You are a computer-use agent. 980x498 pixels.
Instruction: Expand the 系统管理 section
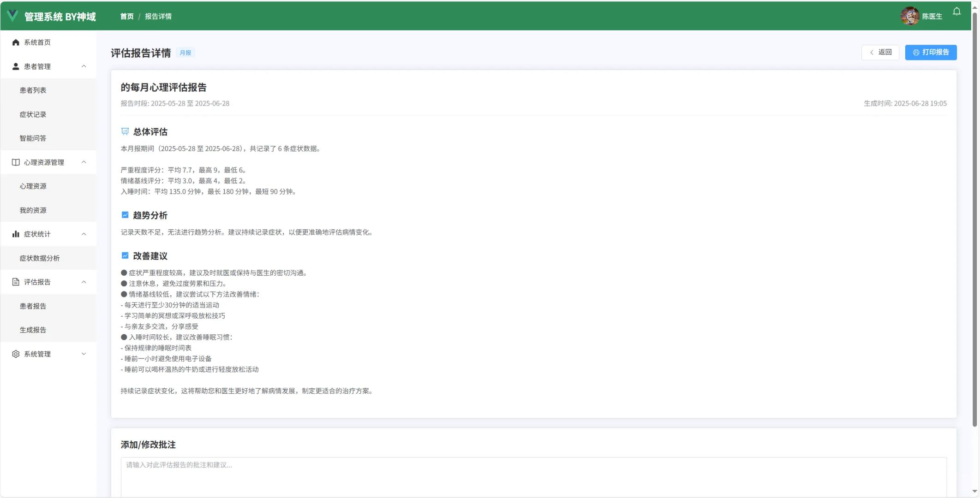(x=84, y=354)
